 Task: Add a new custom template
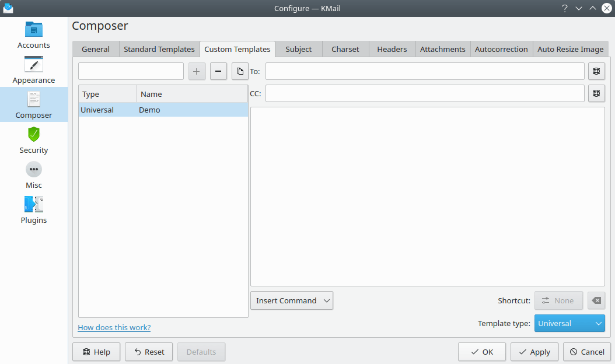click(197, 71)
